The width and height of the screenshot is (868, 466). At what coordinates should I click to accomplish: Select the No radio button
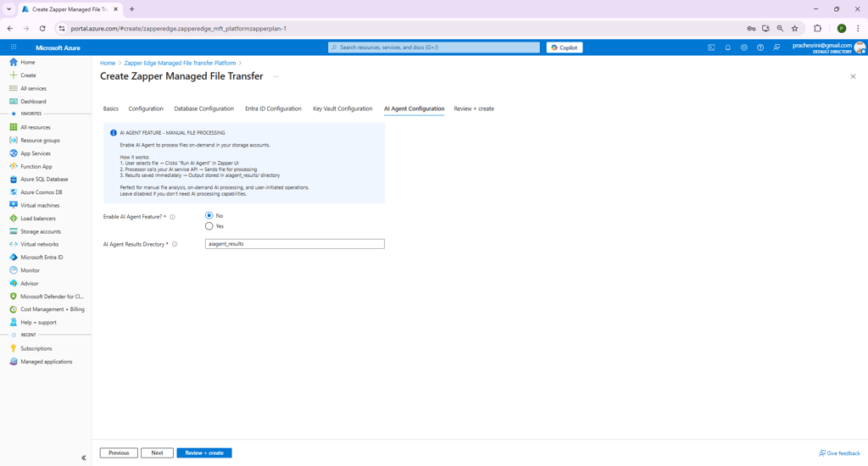tap(209, 215)
